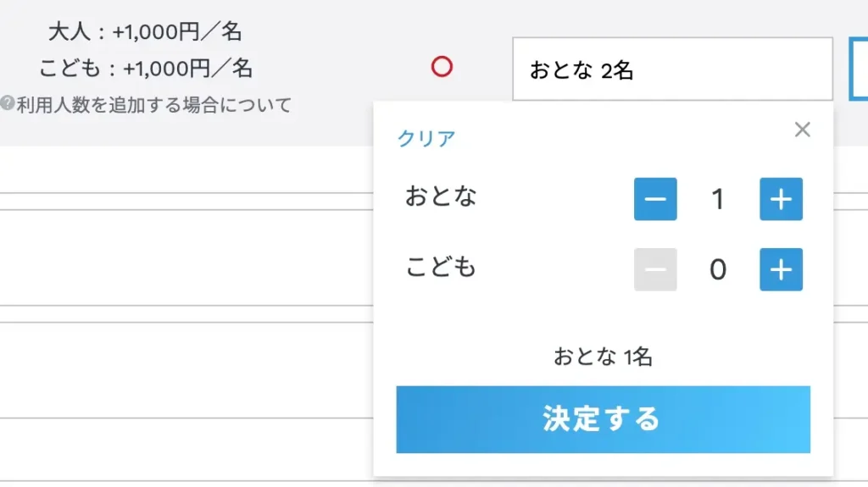Click the おとな 1名 summary text
The image size is (868, 487).
pyautogui.click(x=603, y=357)
